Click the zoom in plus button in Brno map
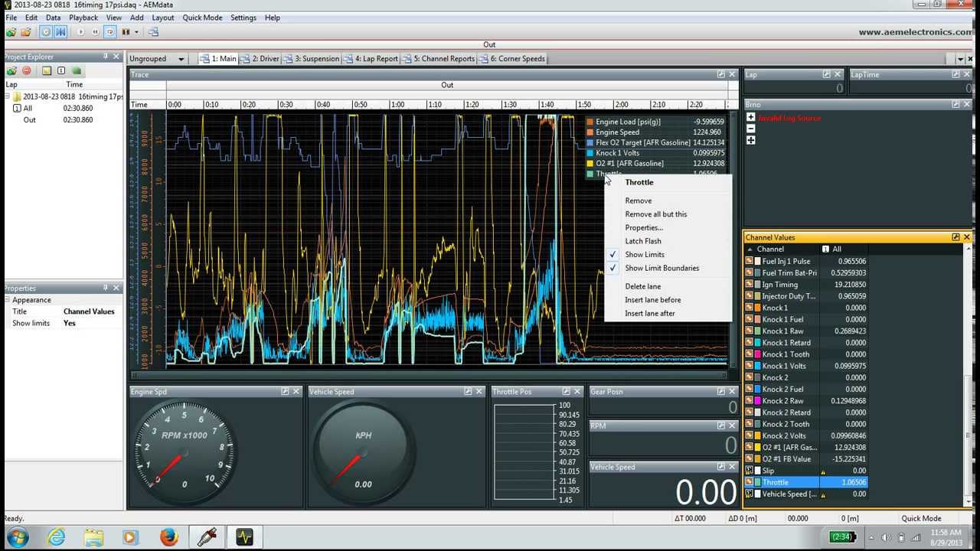Viewport: 980px width, 551px height. (751, 118)
